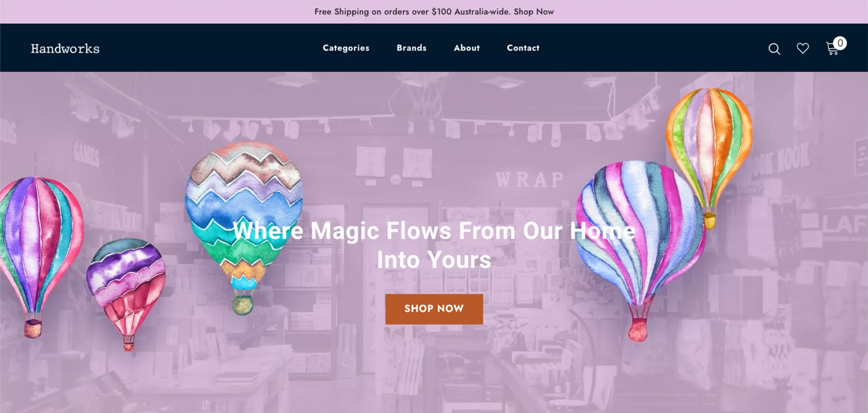The width and height of the screenshot is (868, 413).
Task: View the shopping cart icon
Action: 832,49
